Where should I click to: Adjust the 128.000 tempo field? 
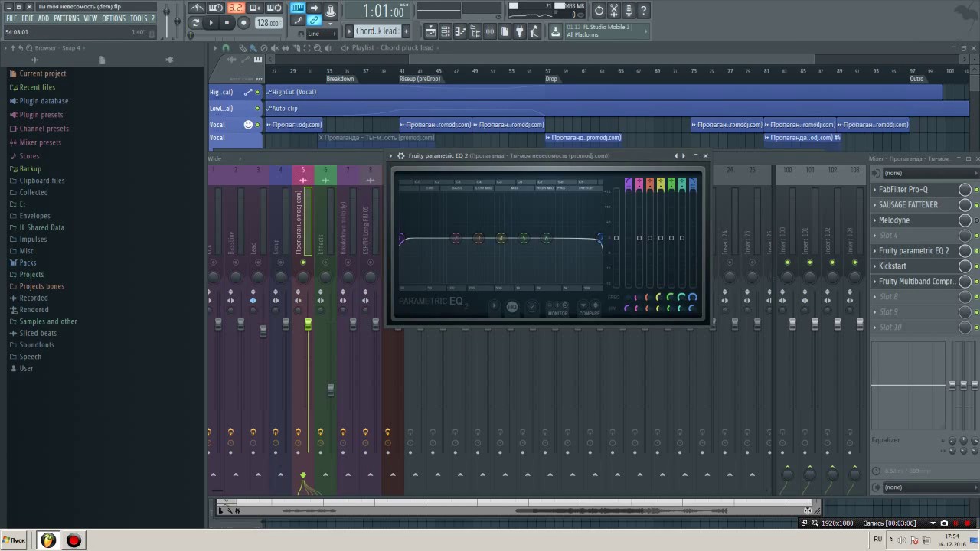(269, 23)
